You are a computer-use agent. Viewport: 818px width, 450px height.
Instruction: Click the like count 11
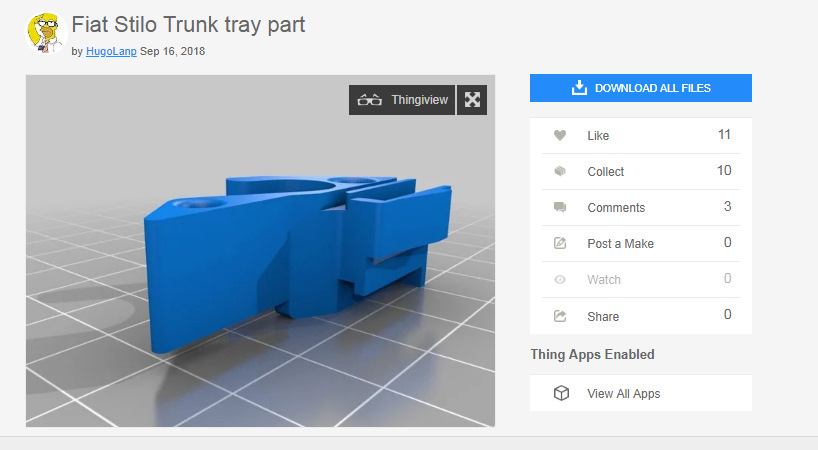(x=724, y=135)
